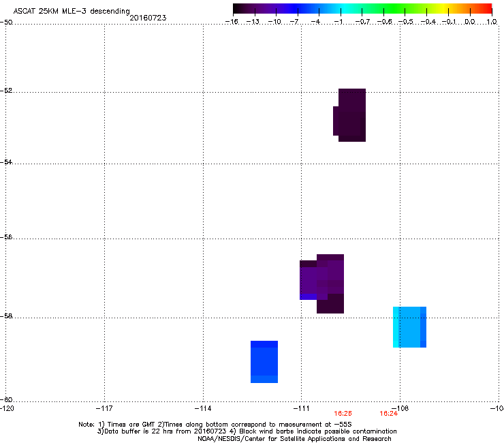Screen dimensions: 504x443
Task: Click the note '1) Times are GMT'
Action: click(x=126, y=425)
